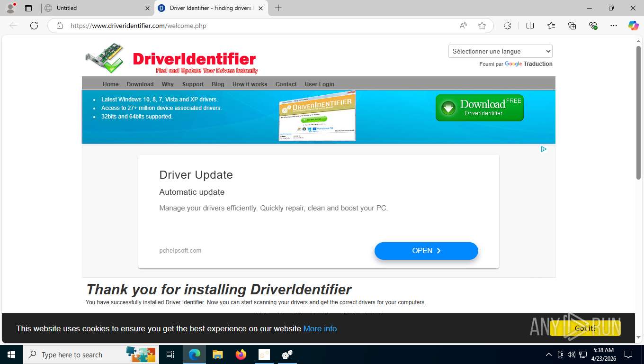Open the How it works page
Image resolution: width=644 pixels, height=364 pixels.
[250, 84]
